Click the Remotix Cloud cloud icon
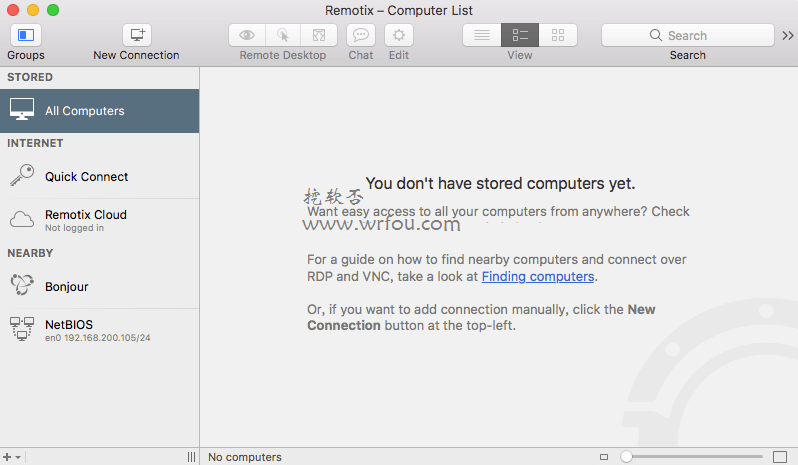 tap(22, 219)
